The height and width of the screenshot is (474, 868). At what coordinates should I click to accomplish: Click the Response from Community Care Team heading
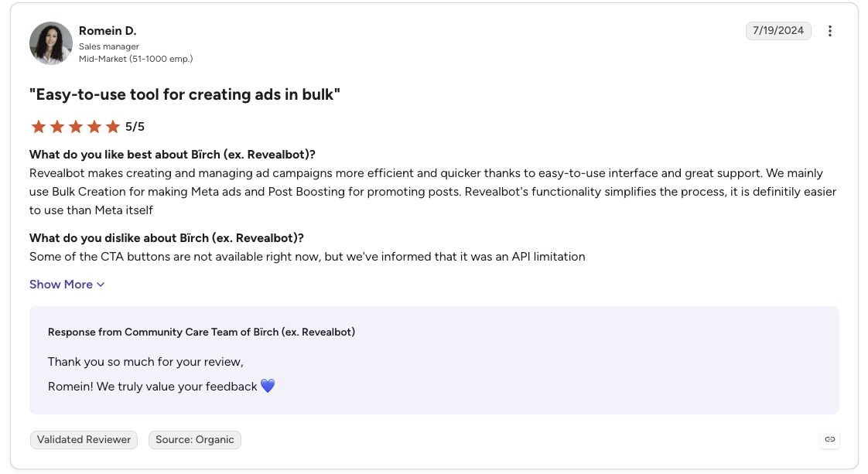pyautogui.click(x=201, y=332)
